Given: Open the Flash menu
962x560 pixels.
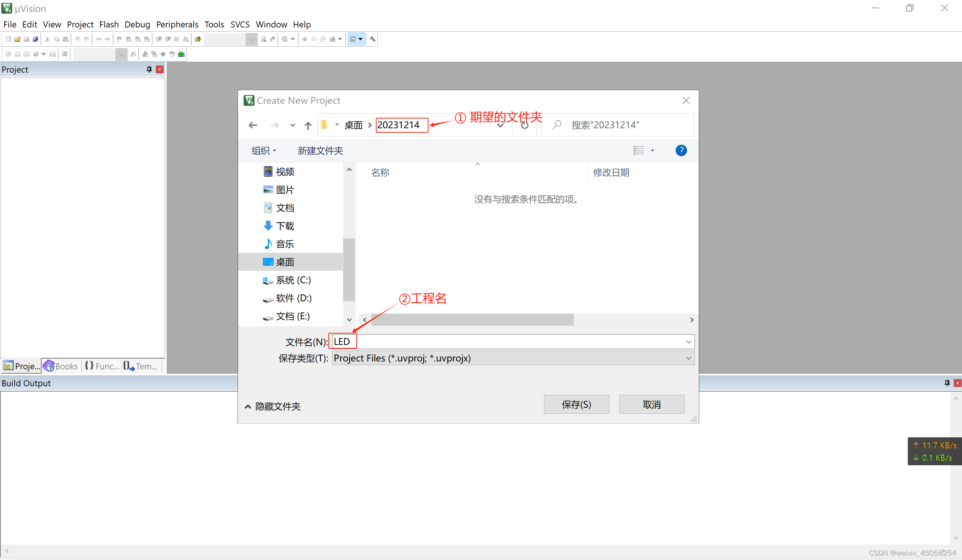Looking at the screenshot, I should [x=109, y=24].
